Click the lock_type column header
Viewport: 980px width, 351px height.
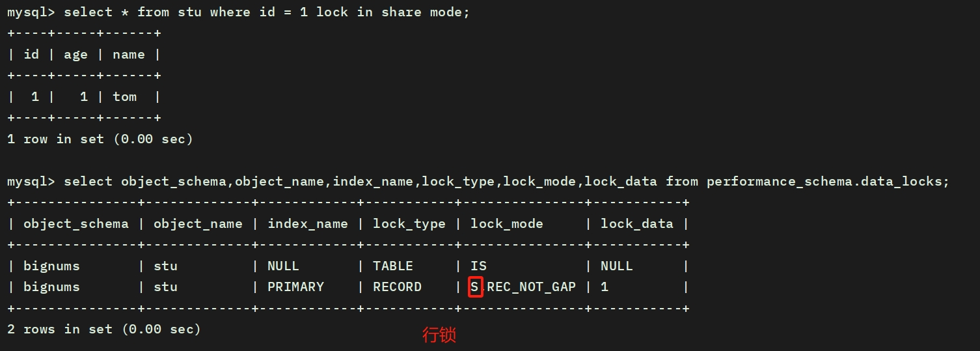tap(409, 224)
